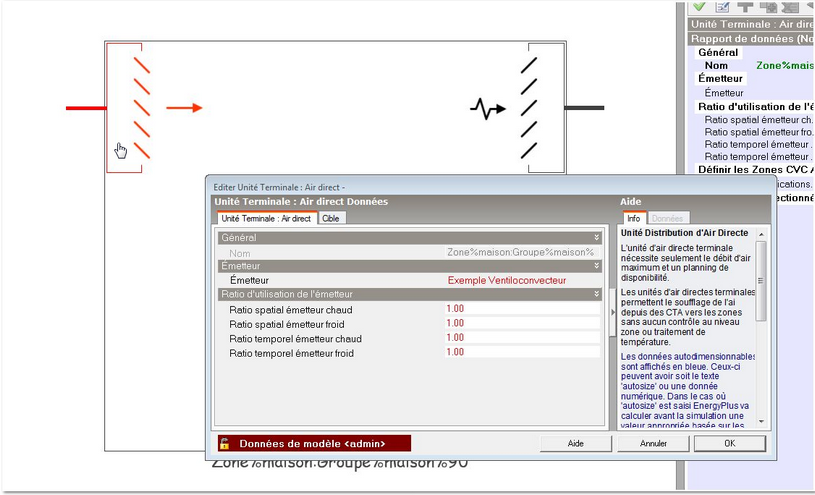Click the green checkmark toolbar icon
The width and height of the screenshot is (815, 495).
pos(700,7)
